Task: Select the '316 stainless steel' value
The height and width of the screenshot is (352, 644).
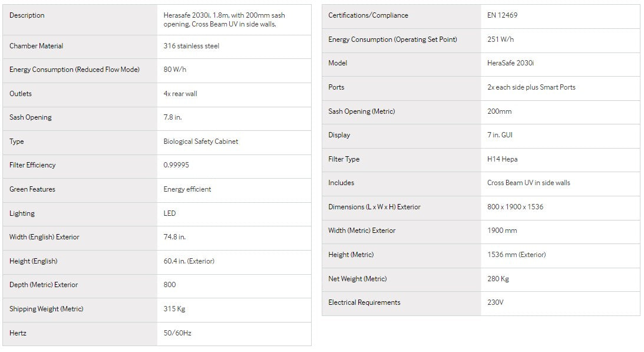Action: click(191, 46)
